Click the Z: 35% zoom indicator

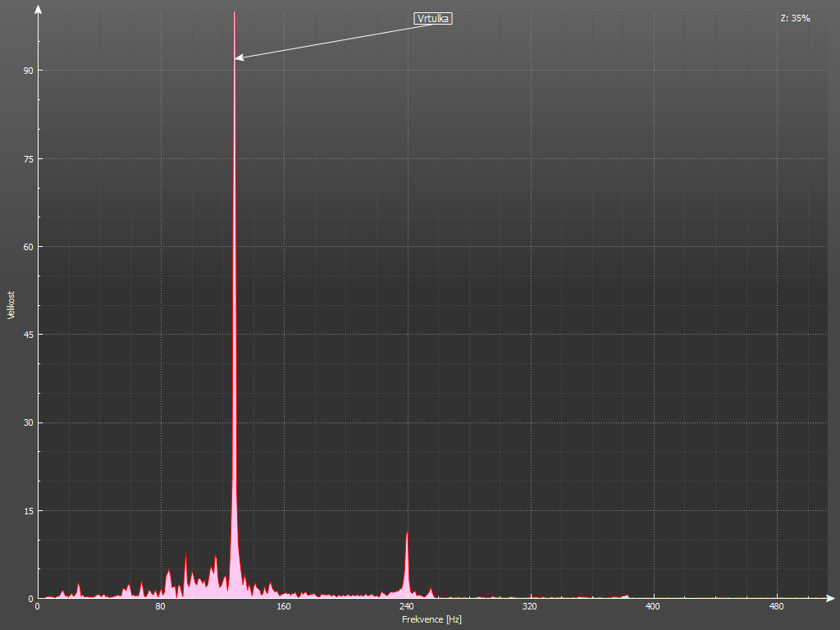point(795,18)
